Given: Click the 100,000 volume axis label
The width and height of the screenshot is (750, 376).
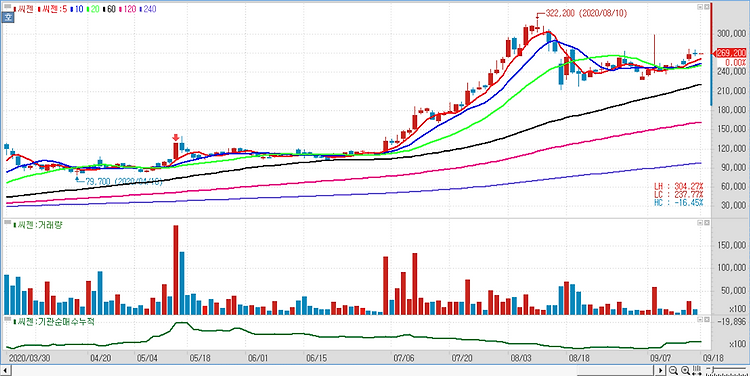Looking at the screenshot, I should pos(731,268).
